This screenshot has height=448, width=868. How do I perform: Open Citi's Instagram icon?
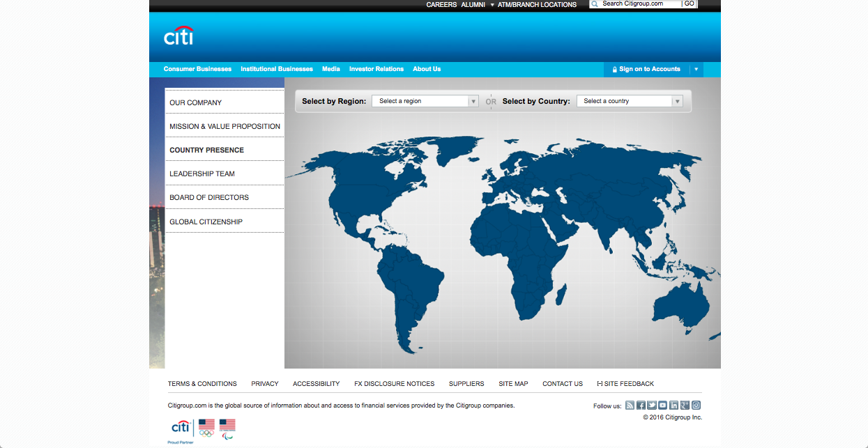pyautogui.click(x=696, y=405)
